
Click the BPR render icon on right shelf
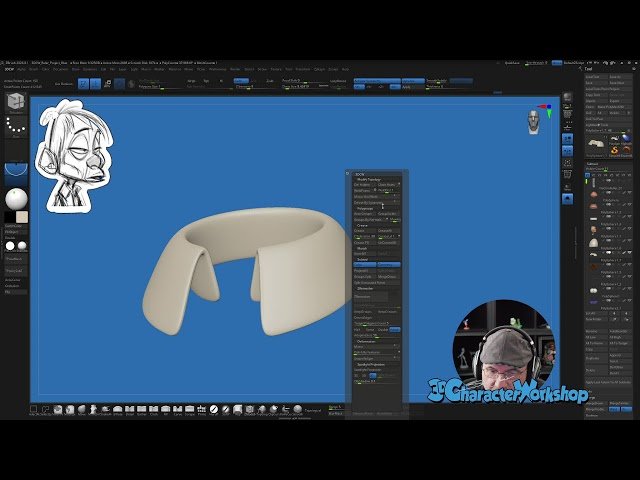coord(568,97)
